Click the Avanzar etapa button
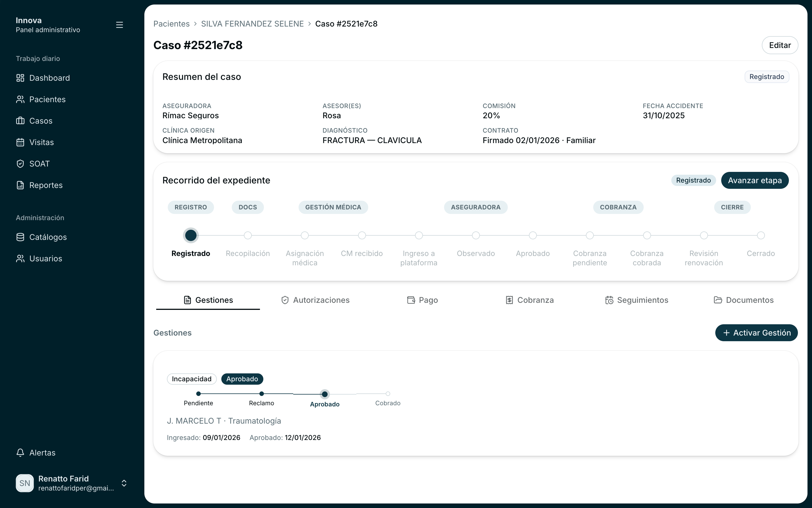This screenshot has width=812, height=508. coord(754,180)
